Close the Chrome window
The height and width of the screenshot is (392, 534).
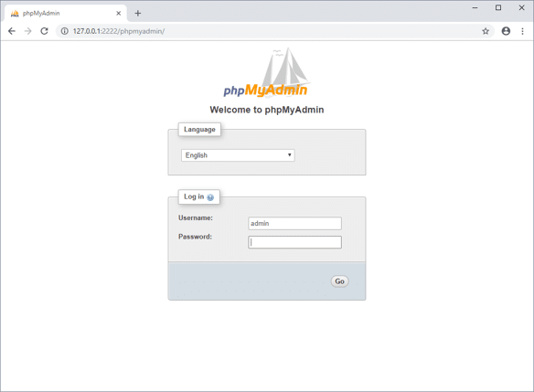pos(521,7)
